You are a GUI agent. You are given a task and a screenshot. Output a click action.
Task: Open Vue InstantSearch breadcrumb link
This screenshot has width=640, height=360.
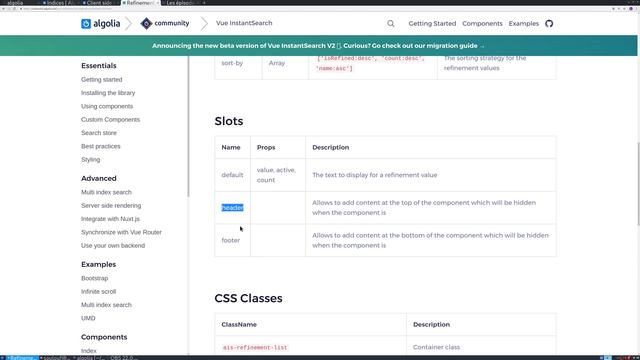(244, 23)
